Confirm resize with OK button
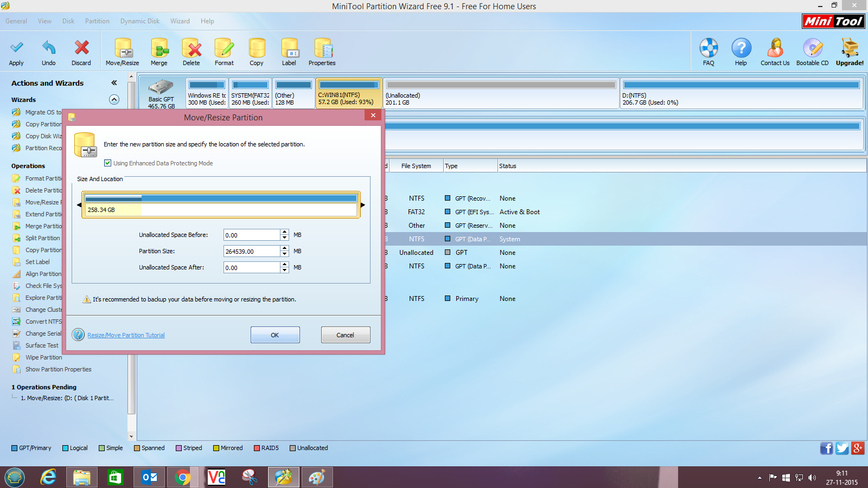 275,335
